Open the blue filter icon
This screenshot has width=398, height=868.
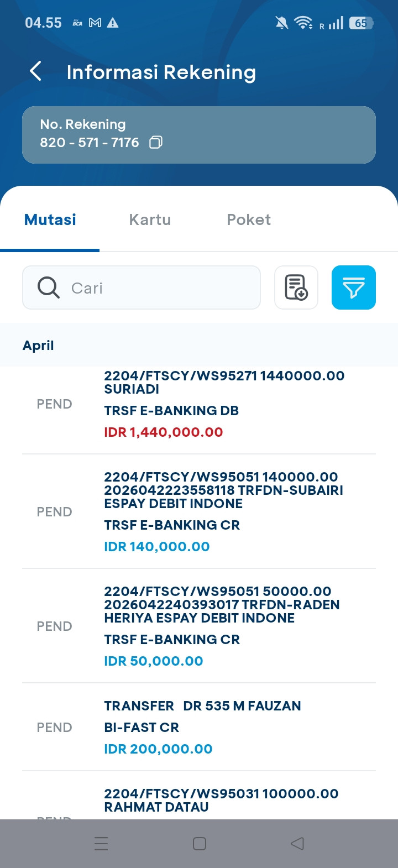point(354,287)
